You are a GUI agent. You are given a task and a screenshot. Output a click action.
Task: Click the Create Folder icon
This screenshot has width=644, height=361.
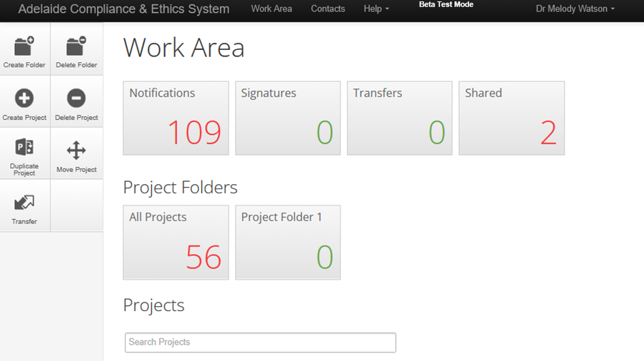[x=24, y=46]
